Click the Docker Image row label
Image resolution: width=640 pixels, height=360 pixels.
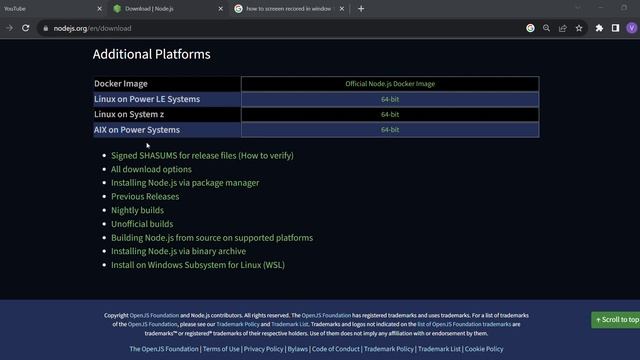pyautogui.click(x=121, y=84)
